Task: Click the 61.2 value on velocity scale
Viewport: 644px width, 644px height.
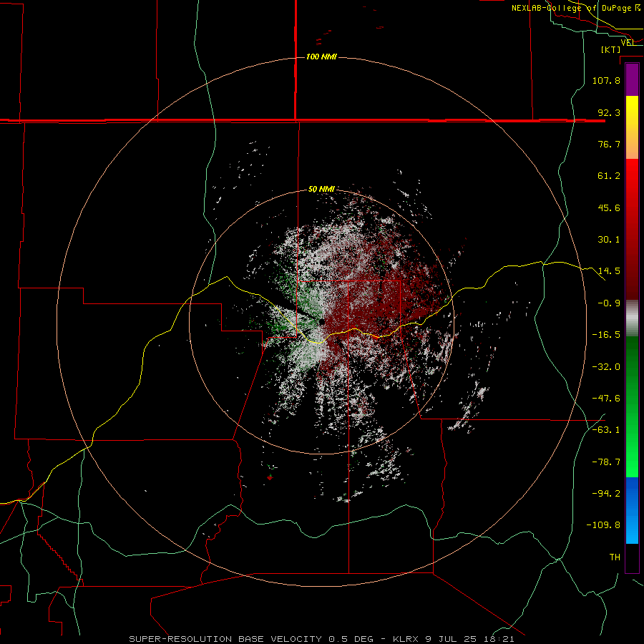Action: tap(609, 176)
